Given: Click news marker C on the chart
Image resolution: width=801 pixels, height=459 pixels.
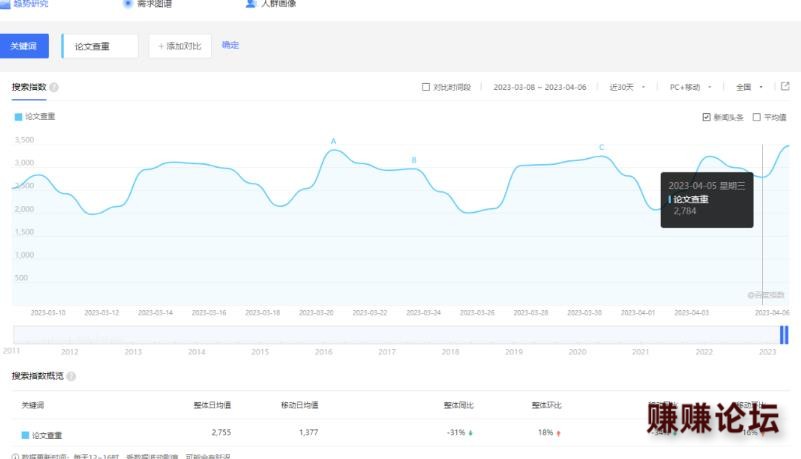Looking at the screenshot, I should click(x=601, y=148).
